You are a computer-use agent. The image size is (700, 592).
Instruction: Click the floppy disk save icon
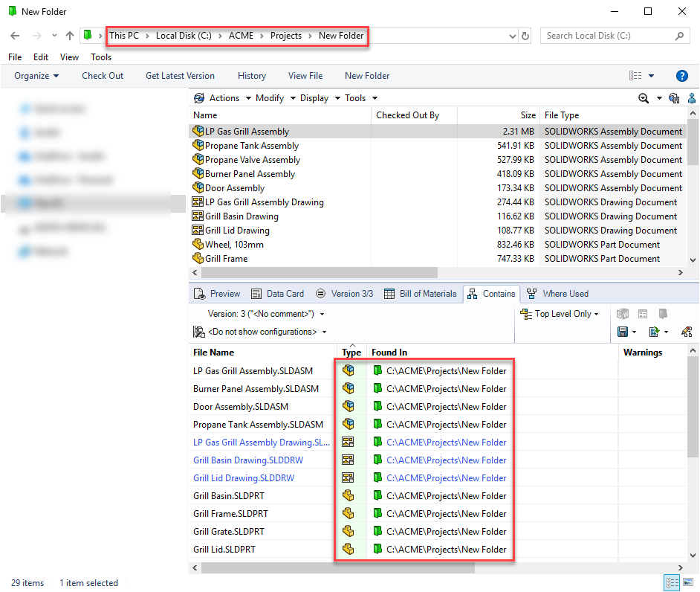pos(622,332)
